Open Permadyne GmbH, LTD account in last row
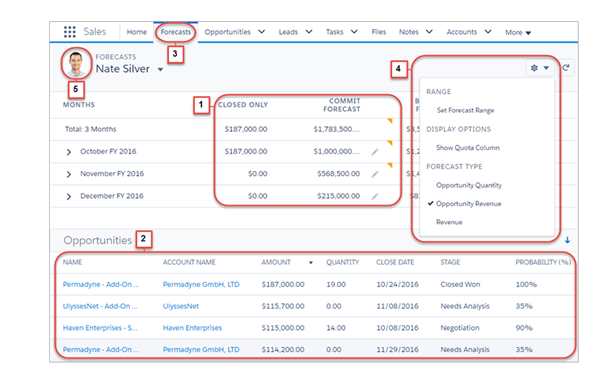The image size is (602, 389). [x=201, y=349]
